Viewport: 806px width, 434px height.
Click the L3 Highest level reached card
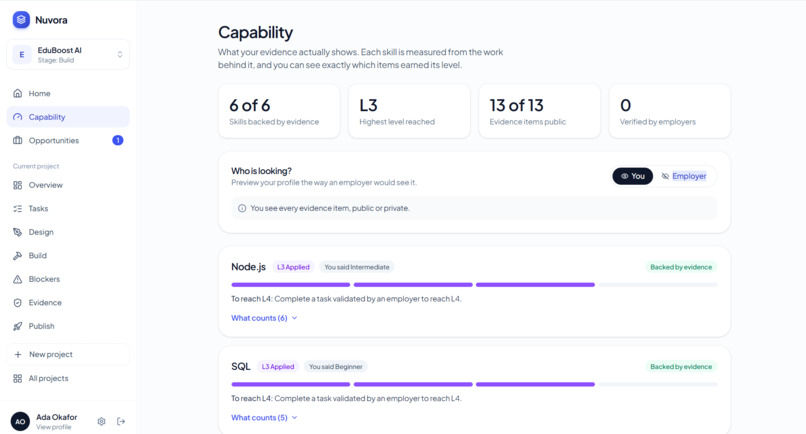(409, 111)
